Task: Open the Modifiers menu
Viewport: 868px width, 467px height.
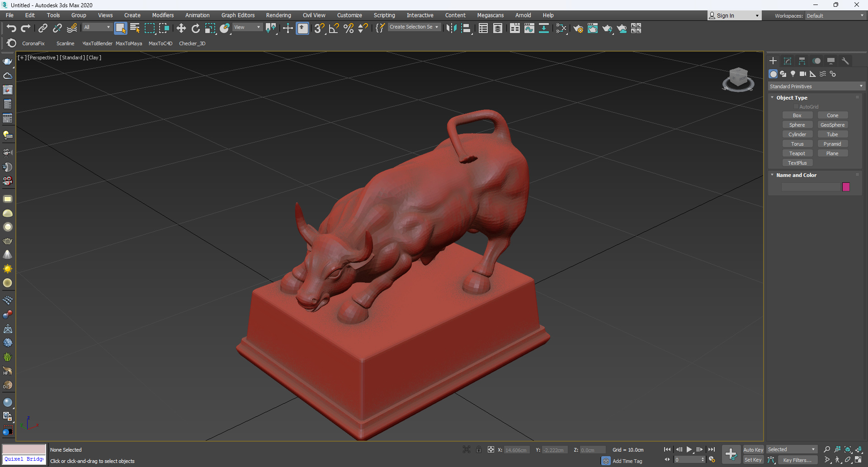Action: click(163, 15)
